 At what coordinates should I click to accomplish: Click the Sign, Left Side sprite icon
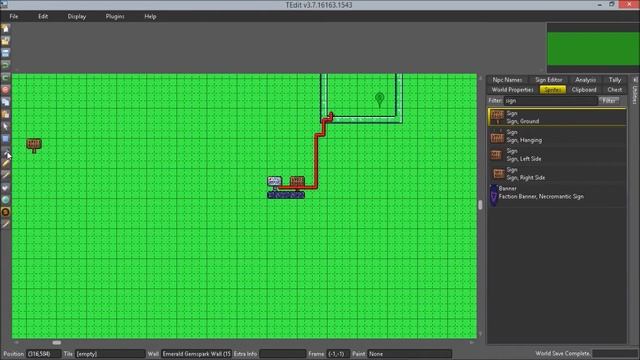pyautogui.click(x=496, y=155)
